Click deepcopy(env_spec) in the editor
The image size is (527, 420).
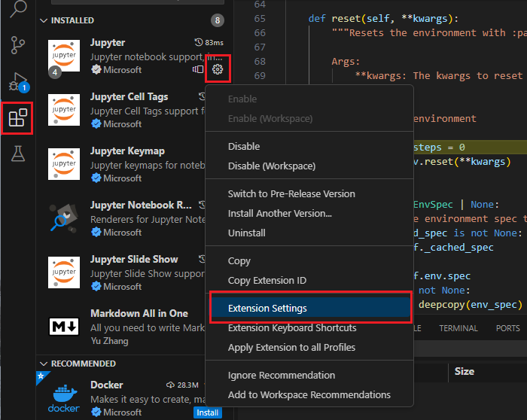(471, 305)
